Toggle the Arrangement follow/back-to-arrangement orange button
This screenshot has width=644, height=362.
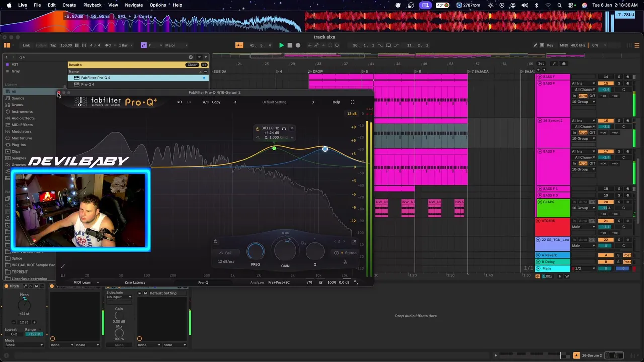click(x=239, y=45)
